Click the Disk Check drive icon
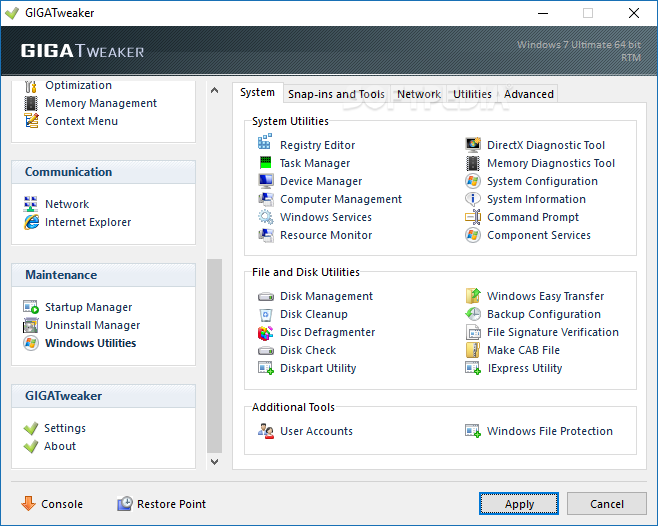Viewport: 658px width, 526px height. (x=266, y=350)
